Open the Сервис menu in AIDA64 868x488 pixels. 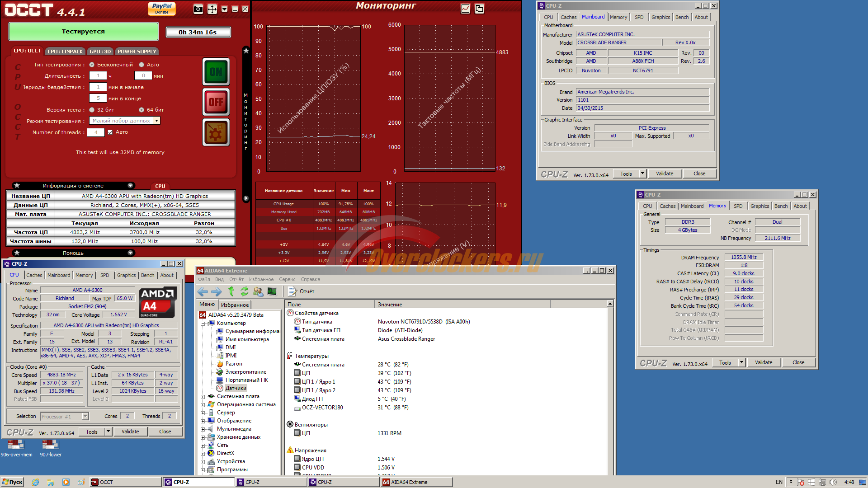point(287,279)
